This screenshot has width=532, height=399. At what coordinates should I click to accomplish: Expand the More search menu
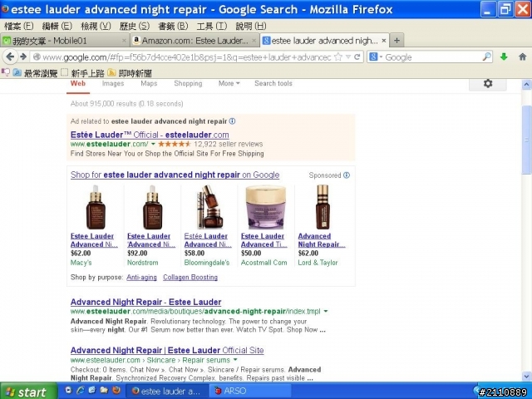point(229,83)
